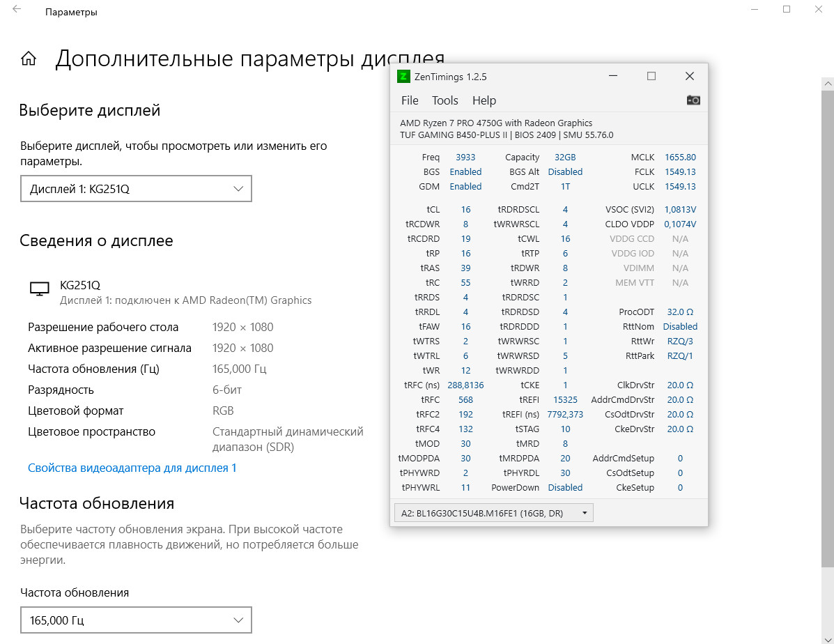Click the tRCDRD value 19
Viewport: 834px width, 644px height.
pos(465,239)
